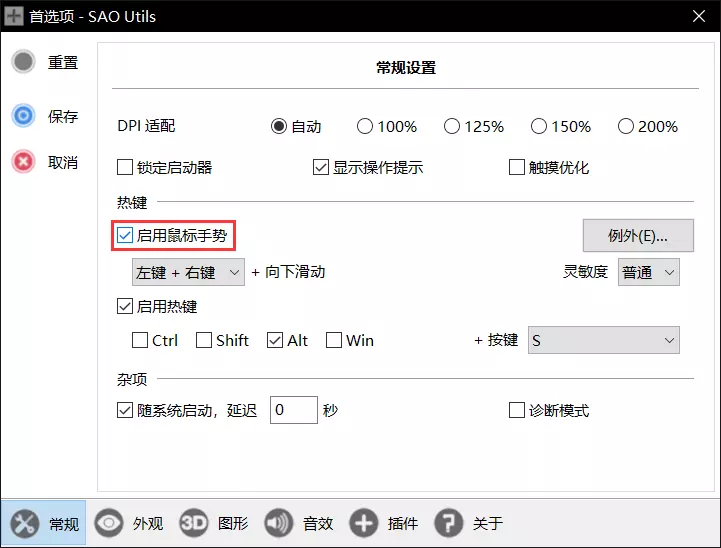The image size is (721, 548).
Task: Check the Ctrl modifier checkbox
Action: coord(140,341)
